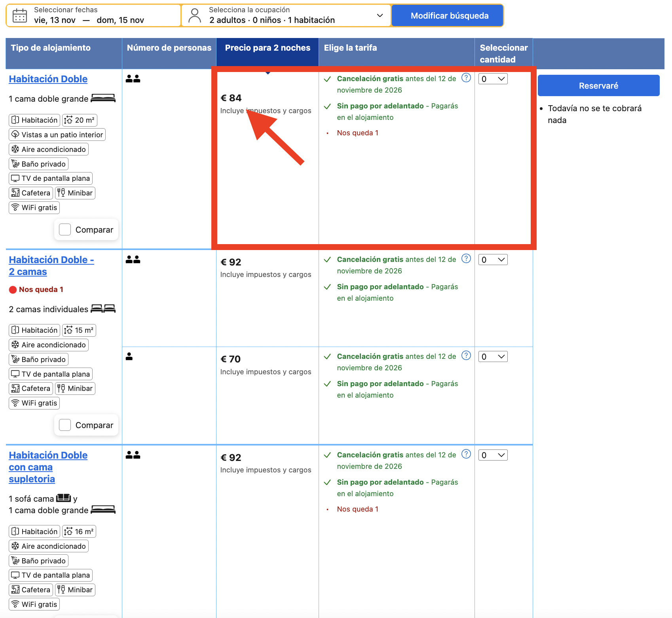Click the 15 m² room size badge
The image size is (672, 618).
pos(79,330)
